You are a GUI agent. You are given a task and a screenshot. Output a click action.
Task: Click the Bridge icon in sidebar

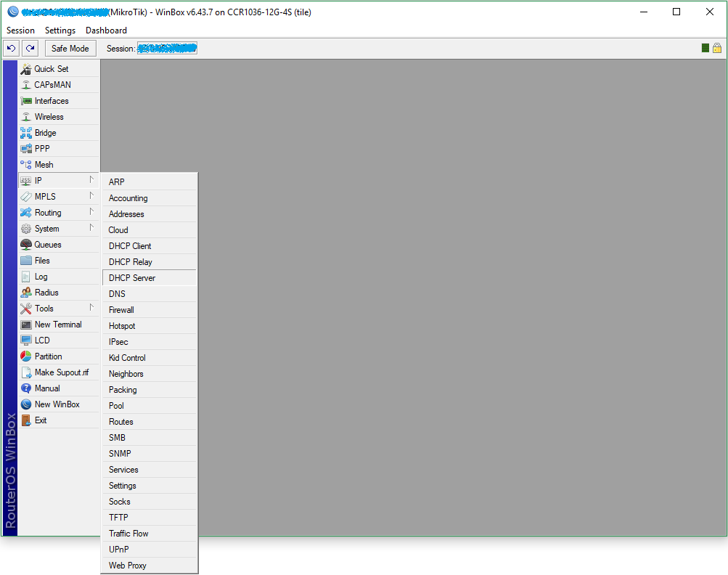pyautogui.click(x=26, y=133)
